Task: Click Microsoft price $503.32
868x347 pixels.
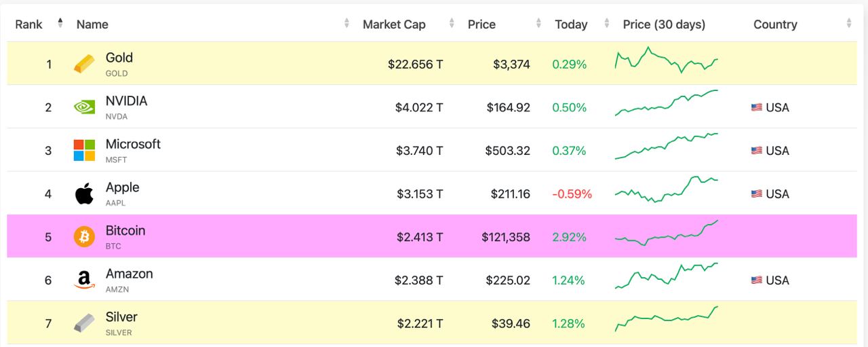Action: coord(508,151)
